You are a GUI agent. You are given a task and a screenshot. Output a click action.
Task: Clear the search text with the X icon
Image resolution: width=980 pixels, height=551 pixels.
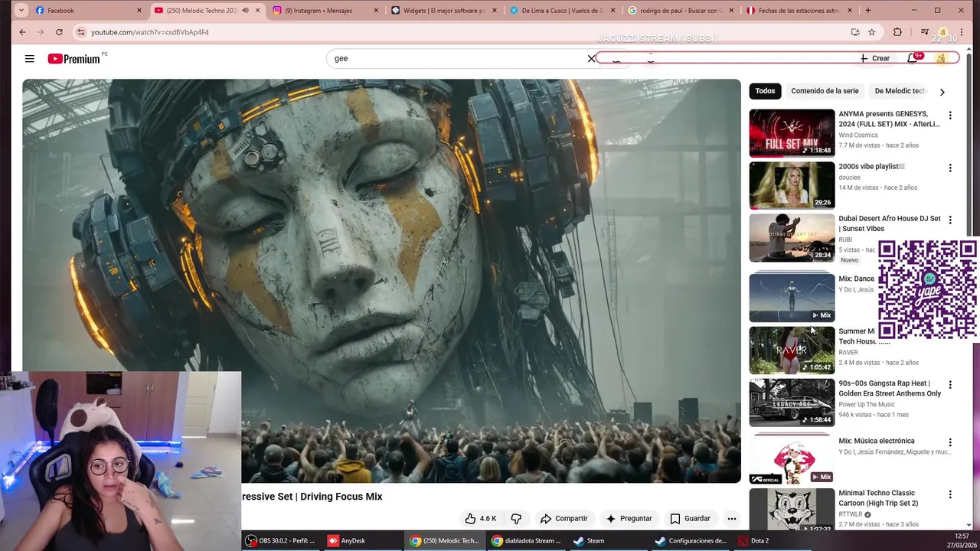(591, 58)
